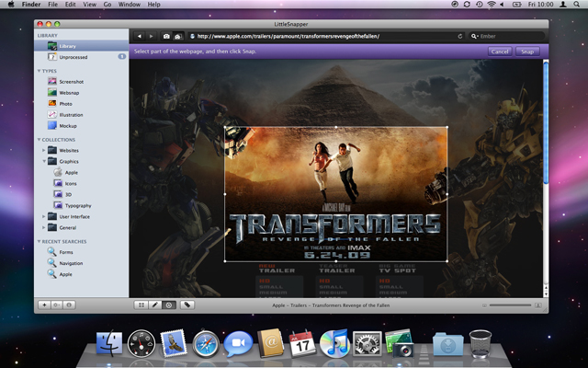The width and height of the screenshot is (588, 368).
Task: Click the small thumbnail icon left of slider
Action: point(484,305)
